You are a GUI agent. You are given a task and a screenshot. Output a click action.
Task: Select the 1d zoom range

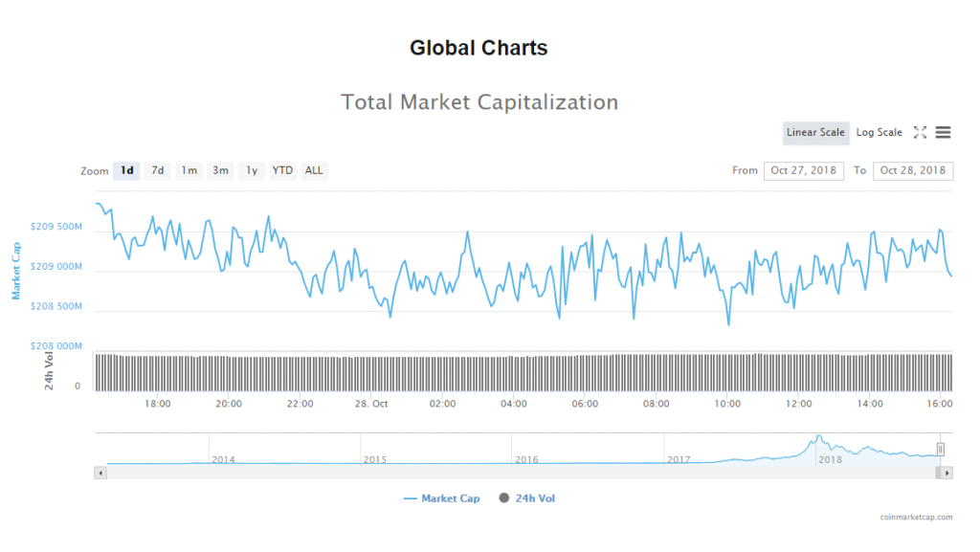126,171
